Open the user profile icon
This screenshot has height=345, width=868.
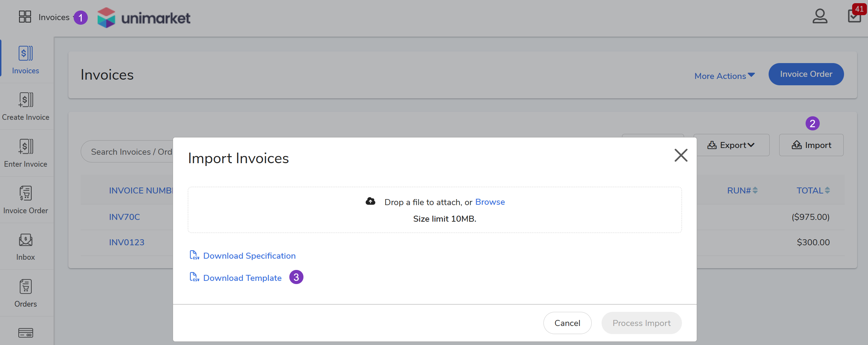click(820, 16)
